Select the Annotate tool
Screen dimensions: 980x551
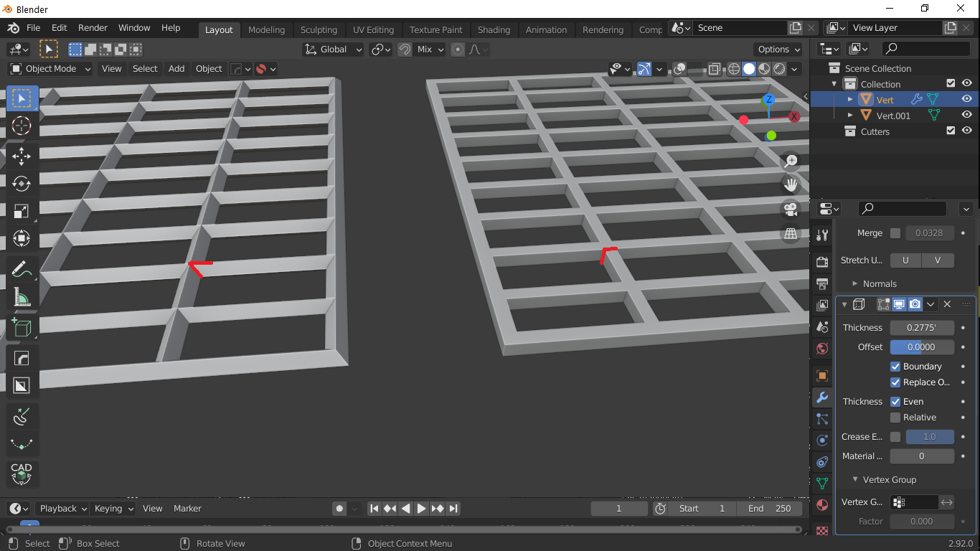tap(22, 270)
